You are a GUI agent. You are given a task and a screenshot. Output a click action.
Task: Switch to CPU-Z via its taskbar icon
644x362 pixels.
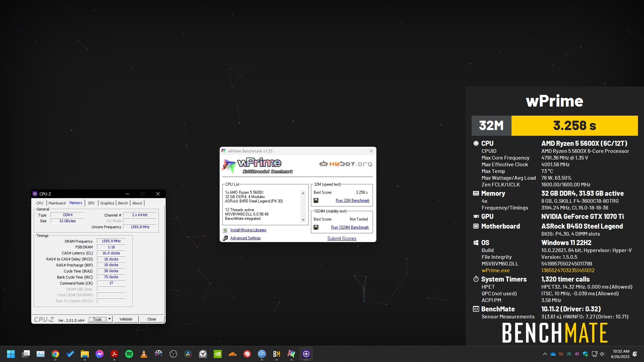point(306,354)
